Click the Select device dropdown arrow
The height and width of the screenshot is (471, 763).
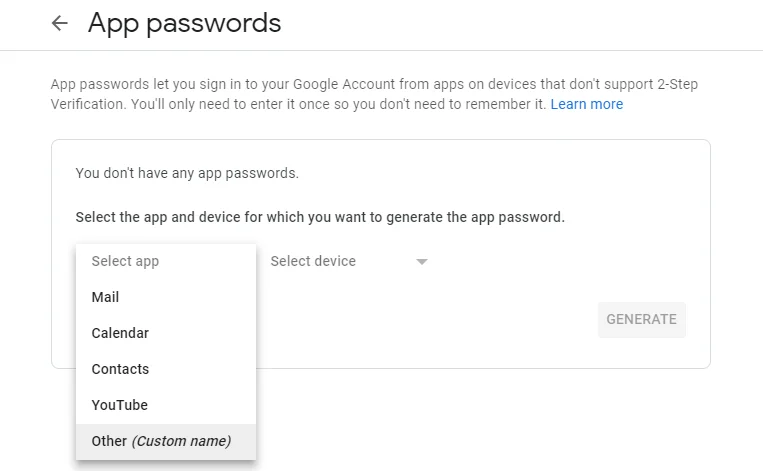422,262
